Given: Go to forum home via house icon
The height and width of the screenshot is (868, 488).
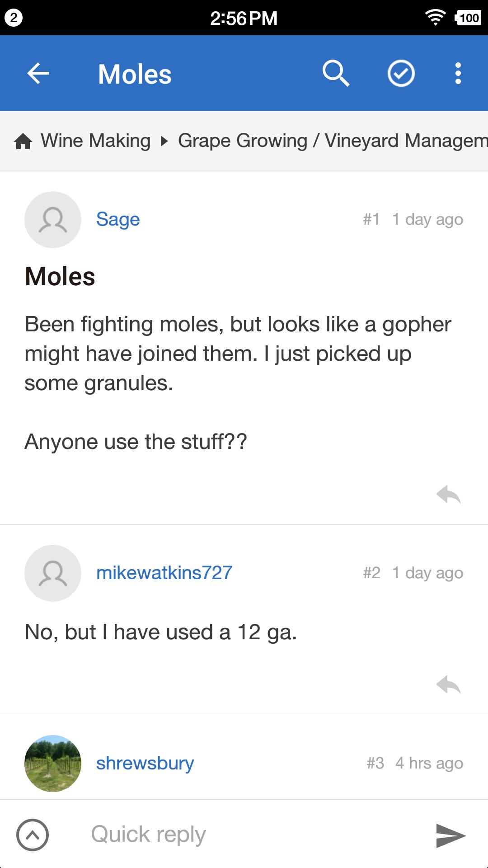Looking at the screenshot, I should coord(23,142).
